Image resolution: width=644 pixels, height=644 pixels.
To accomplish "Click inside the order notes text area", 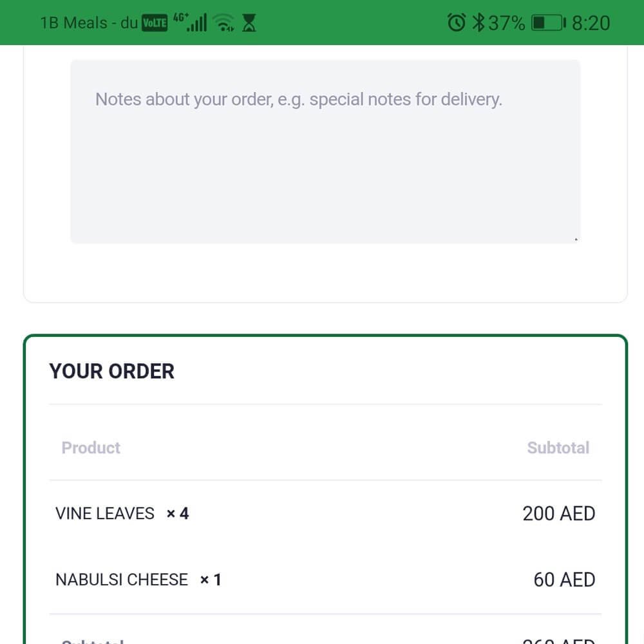I will pyautogui.click(x=325, y=151).
